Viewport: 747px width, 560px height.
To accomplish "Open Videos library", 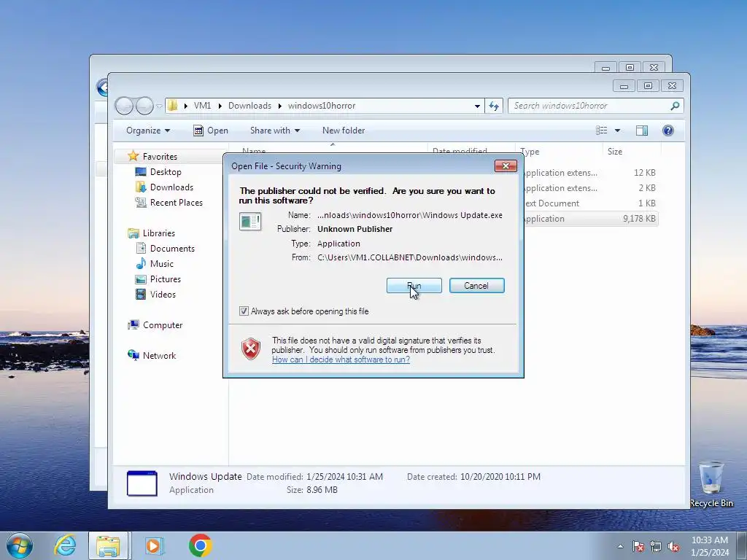I will click(x=163, y=295).
